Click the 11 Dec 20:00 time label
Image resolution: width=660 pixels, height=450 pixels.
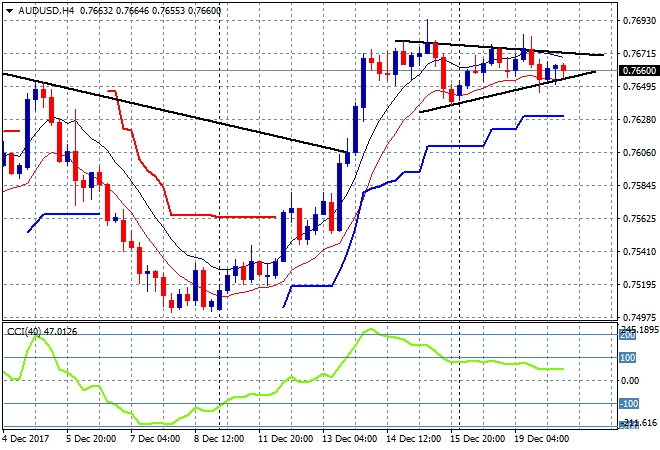click(x=285, y=439)
